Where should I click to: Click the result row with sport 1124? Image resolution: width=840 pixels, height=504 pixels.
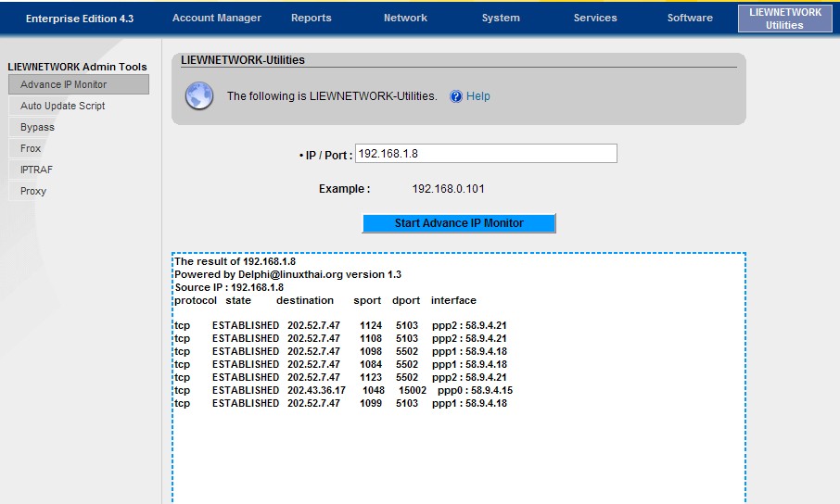pyautogui.click(x=340, y=325)
